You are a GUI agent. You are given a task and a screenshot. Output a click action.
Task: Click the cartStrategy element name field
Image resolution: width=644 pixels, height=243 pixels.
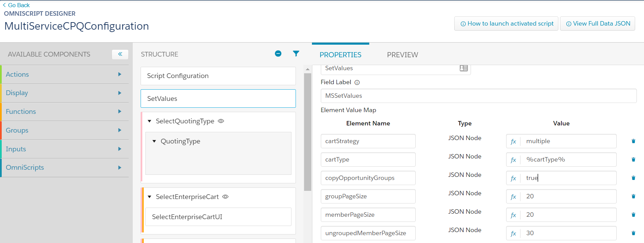[x=368, y=141]
